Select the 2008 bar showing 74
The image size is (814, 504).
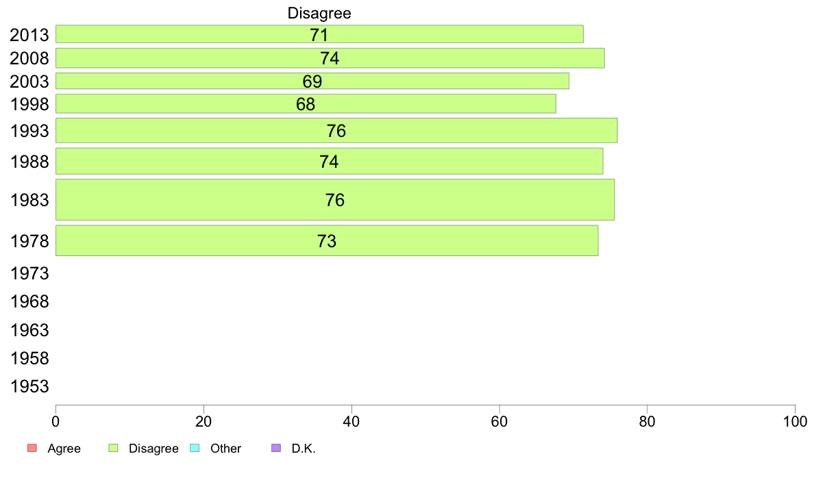(330, 58)
